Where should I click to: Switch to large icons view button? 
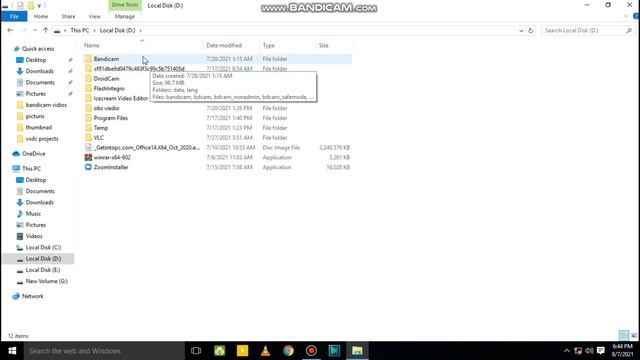634,336
